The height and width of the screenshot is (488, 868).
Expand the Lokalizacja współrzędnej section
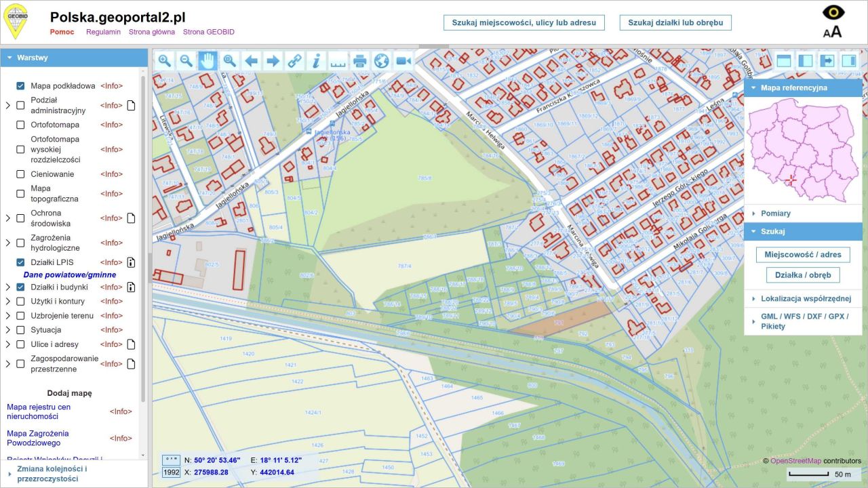(804, 298)
